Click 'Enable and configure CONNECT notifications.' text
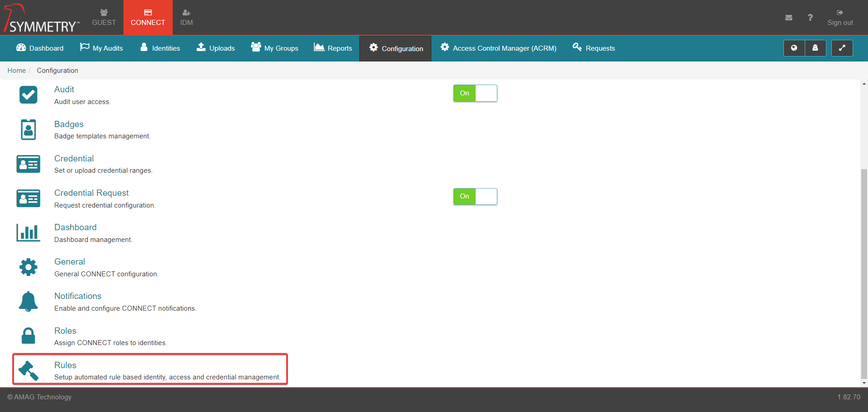Screen dimensions: 868x412 click(x=125, y=308)
